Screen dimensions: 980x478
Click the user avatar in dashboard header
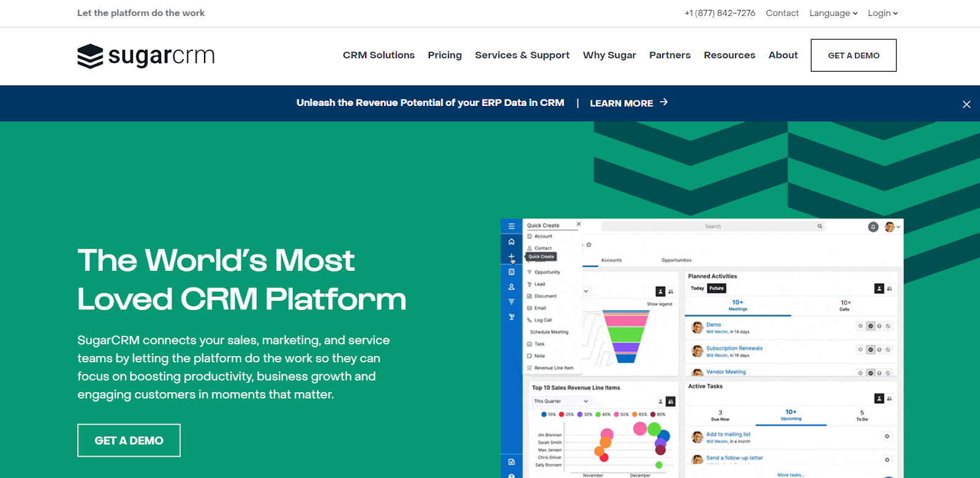(889, 227)
